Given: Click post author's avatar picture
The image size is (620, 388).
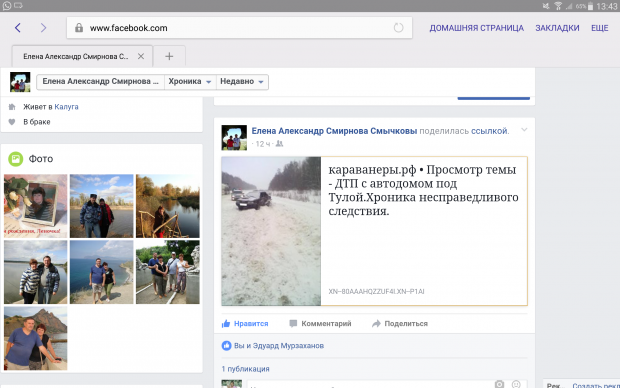Looking at the screenshot, I should point(234,138).
